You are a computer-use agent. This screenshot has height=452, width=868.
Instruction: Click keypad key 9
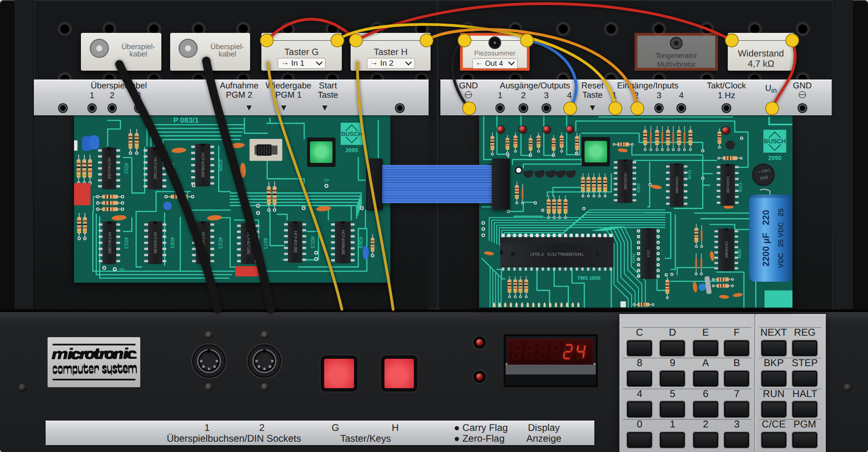672,379
